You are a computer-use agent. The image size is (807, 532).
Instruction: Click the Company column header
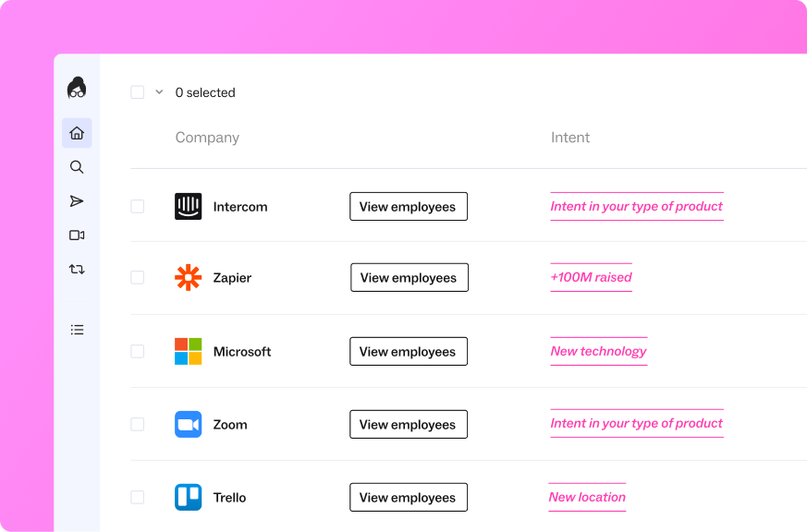(207, 138)
